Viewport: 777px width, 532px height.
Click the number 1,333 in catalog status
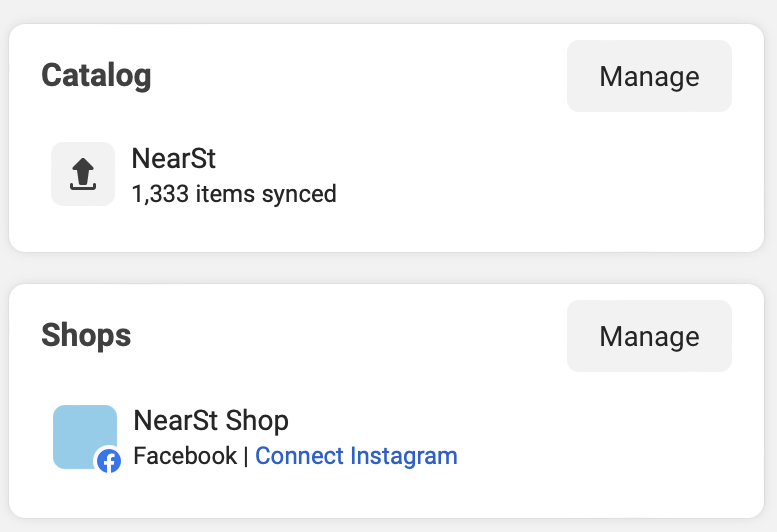pyautogui.click(x=160, y=193)
